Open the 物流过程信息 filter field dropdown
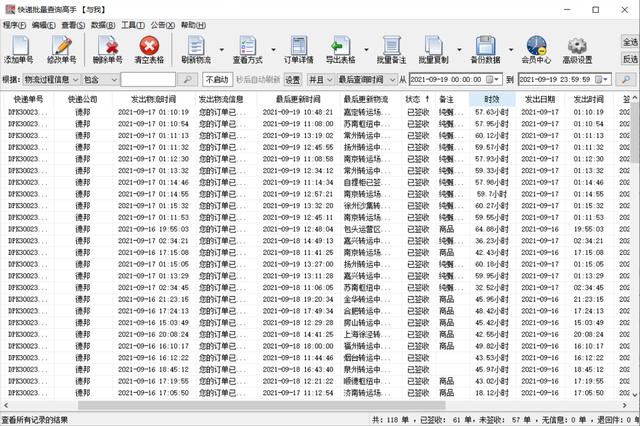 (51, 79)
